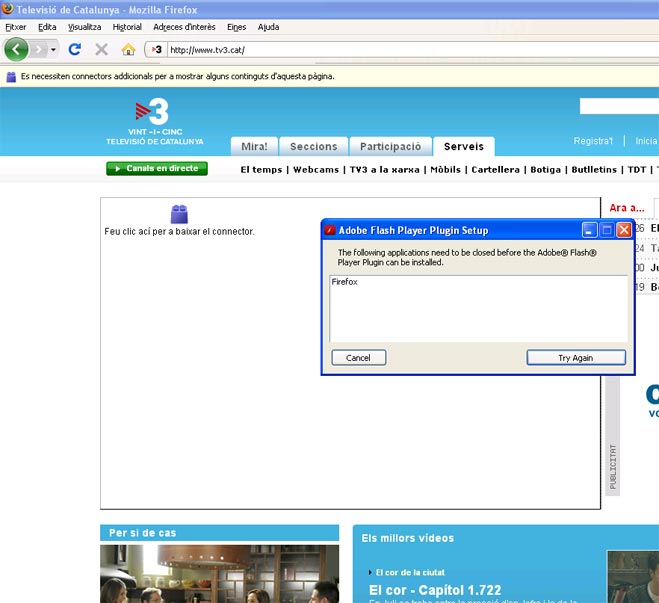Screen dimensions: 659x603
Task: Open the Edita menu
Action: (47, 27)
